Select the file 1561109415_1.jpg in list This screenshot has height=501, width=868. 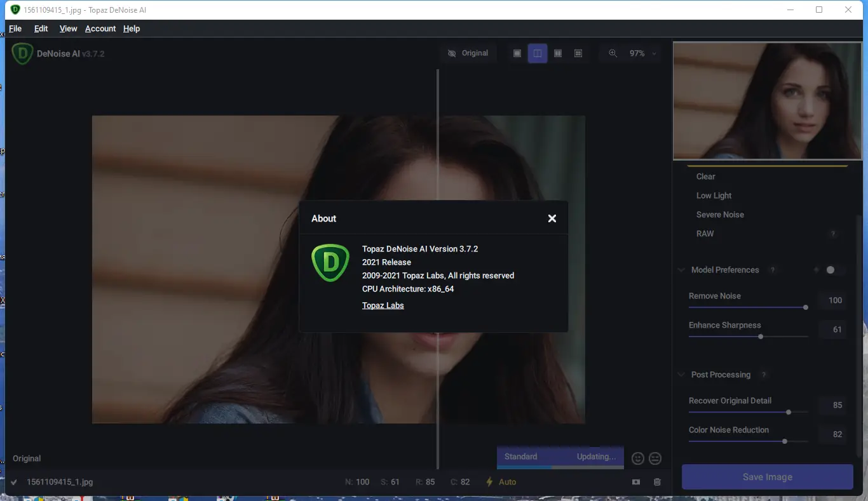[60, 482]
